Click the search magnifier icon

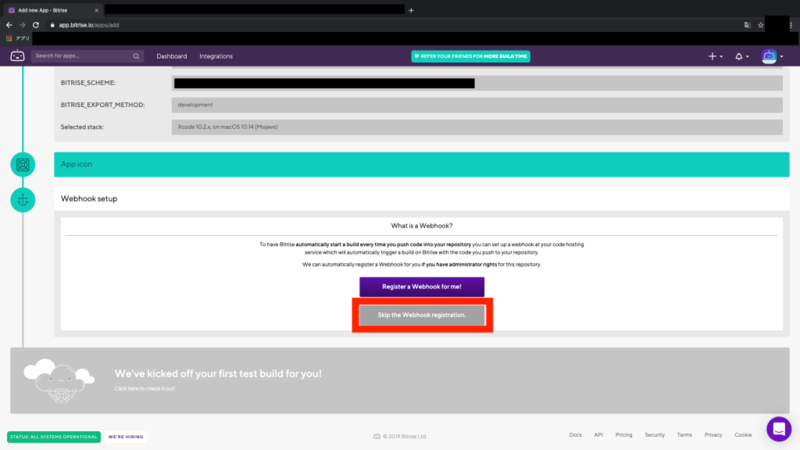click(136, 56)
